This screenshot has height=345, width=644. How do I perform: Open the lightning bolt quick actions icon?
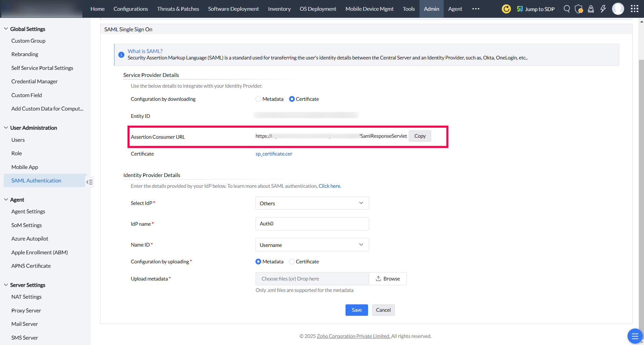(603, 9)
